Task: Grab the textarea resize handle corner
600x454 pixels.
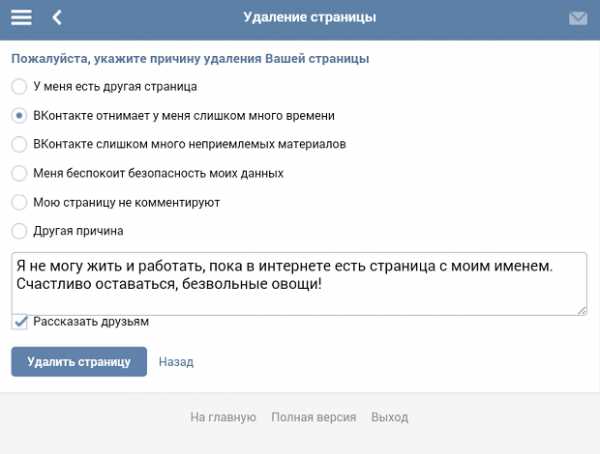Action: (x=582, y=311)
